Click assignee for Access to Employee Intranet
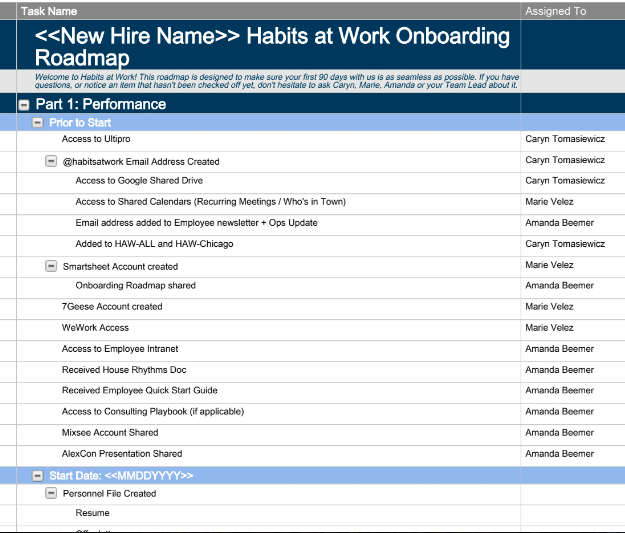625x533 pixels. [x=560, y=349]
